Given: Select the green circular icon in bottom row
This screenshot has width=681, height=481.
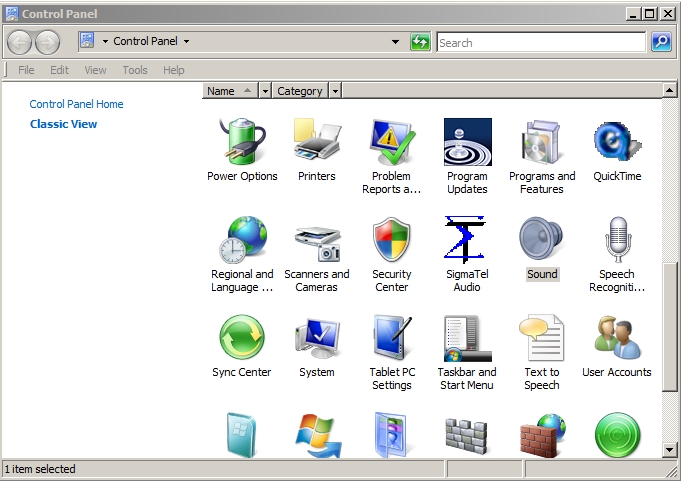Looking at the screenshot, I should [x=617, y=435].
